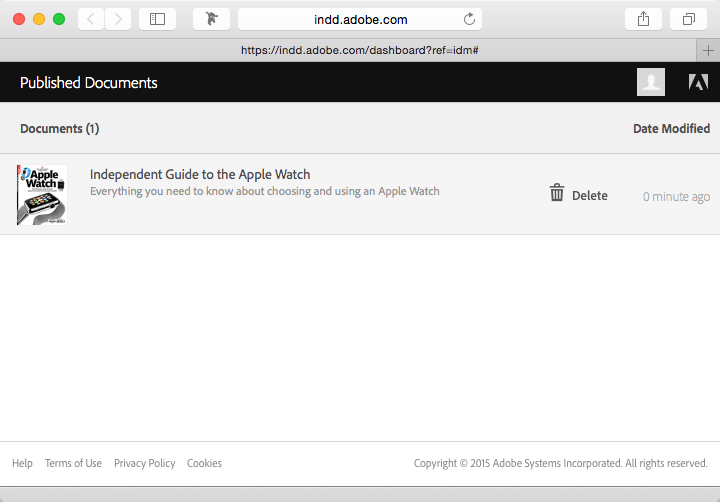
Task: Click the Safari forward arrow
Action: pyautogui.click(x=118, y=19)
